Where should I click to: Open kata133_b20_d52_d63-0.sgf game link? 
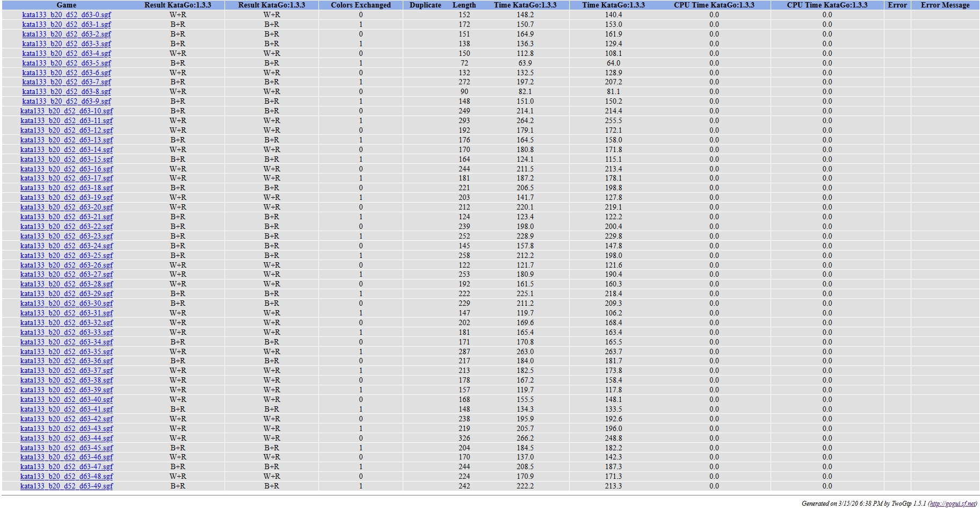(67, 15)
